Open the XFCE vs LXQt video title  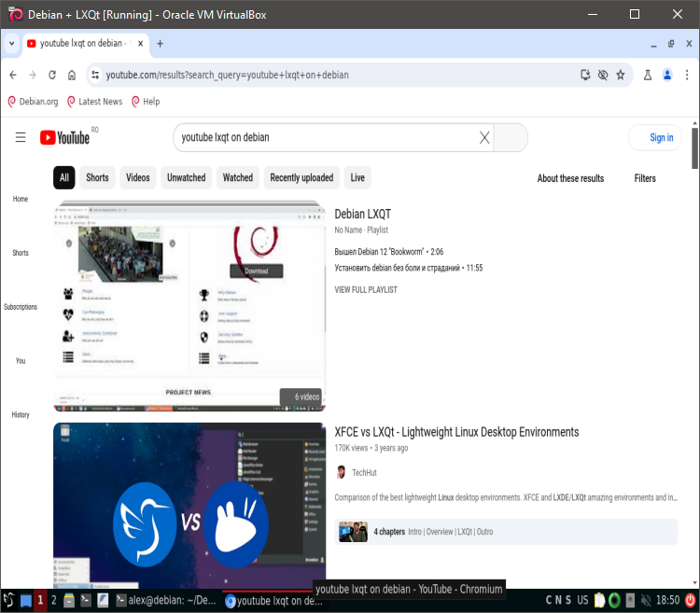[x=456, y=432]
